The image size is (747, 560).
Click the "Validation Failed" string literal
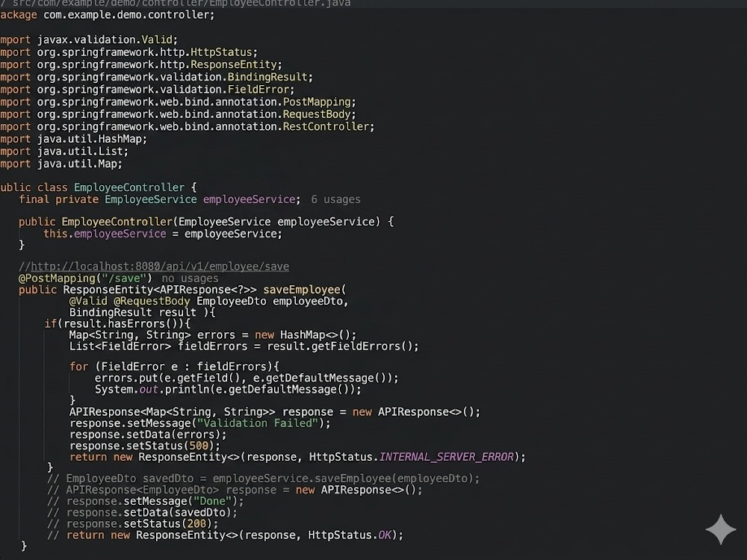tap(257, 423)
